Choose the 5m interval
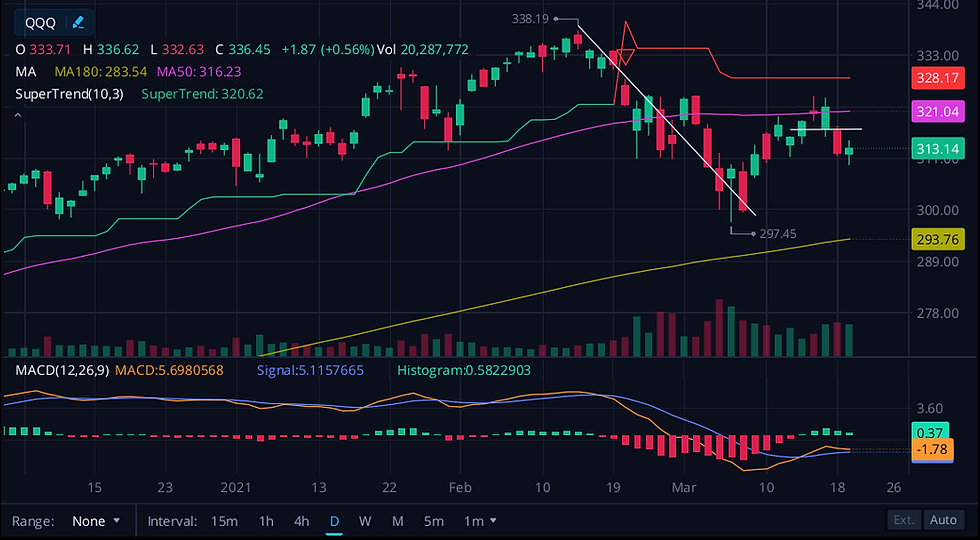 pos(434,521)
